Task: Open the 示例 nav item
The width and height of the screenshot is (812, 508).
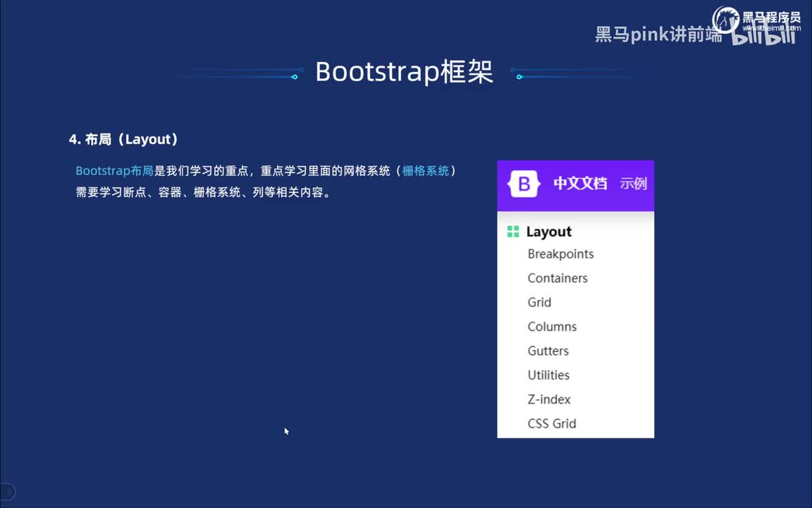Action: (634, 183)
